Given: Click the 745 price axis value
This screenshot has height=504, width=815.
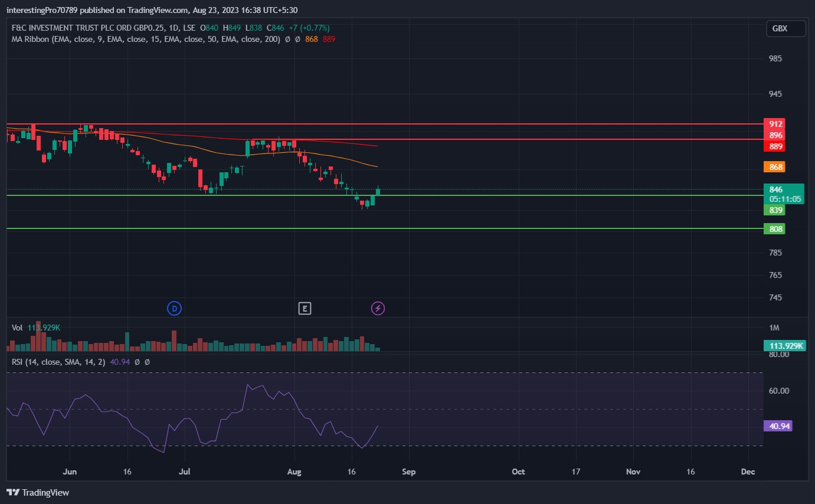Looking at the screenshot, I should tap(775, 297).
